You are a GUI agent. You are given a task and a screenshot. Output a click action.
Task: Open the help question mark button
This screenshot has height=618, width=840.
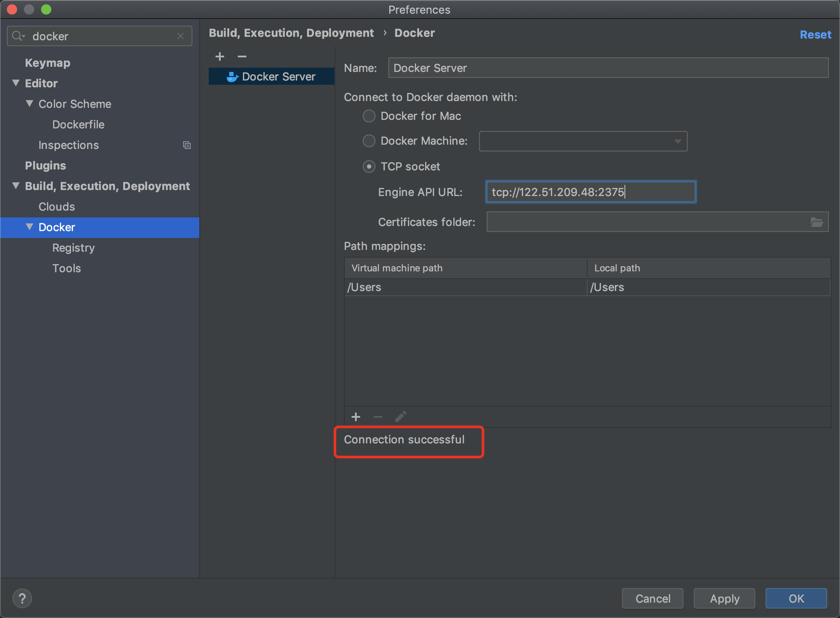click(x=22, y=598)
